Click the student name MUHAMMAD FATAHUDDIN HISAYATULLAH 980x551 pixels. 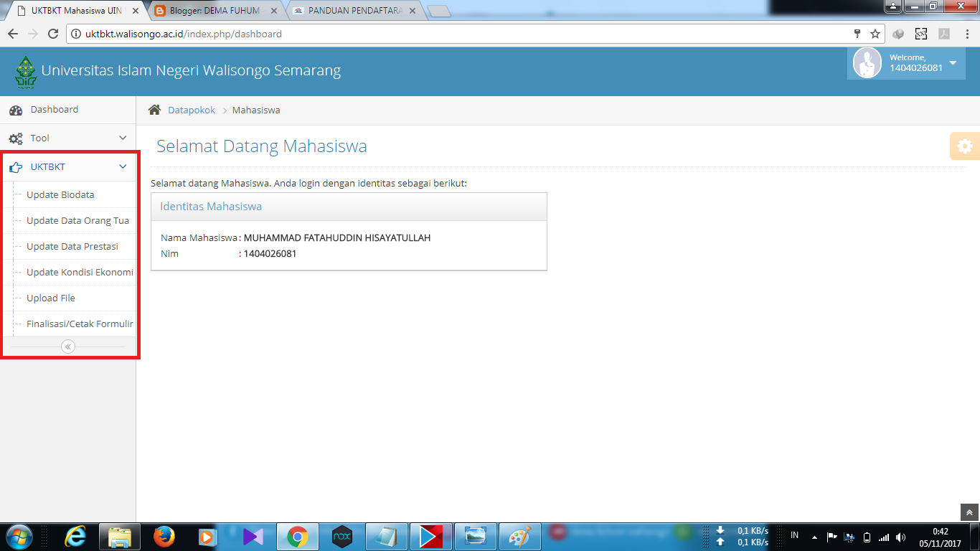(x=337, y=237)
